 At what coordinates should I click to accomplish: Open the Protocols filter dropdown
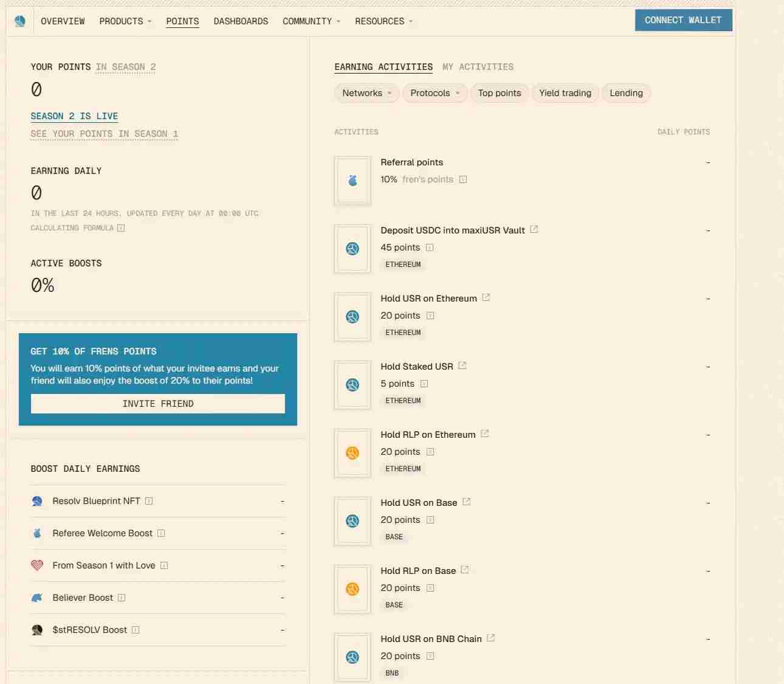coord(435,93)
